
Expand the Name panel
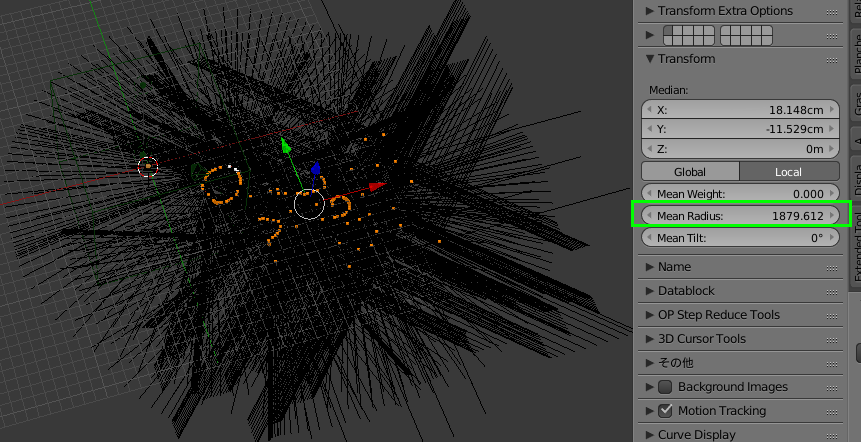(x=650, y=267)
